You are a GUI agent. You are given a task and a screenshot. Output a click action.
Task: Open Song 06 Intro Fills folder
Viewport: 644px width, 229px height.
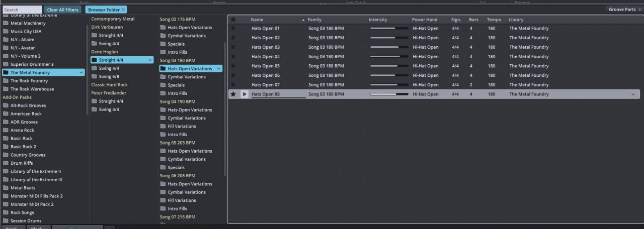pyautogui.click(x=174, y=208)
